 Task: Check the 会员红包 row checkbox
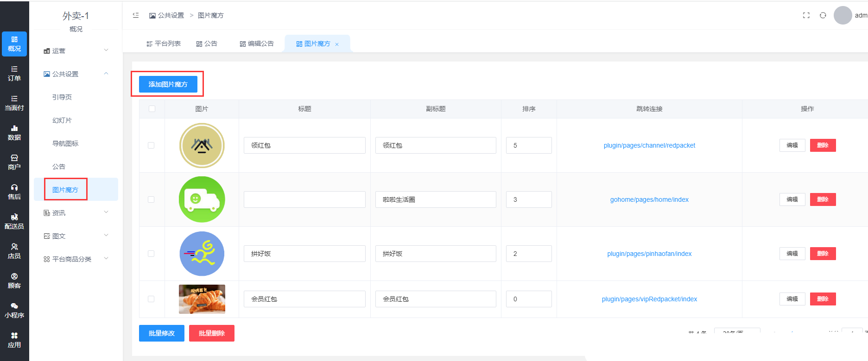click(x=151, y=299)
